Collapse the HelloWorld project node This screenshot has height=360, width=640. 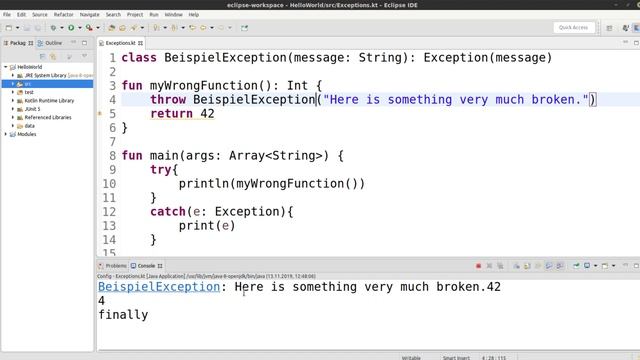coord(6,67)
